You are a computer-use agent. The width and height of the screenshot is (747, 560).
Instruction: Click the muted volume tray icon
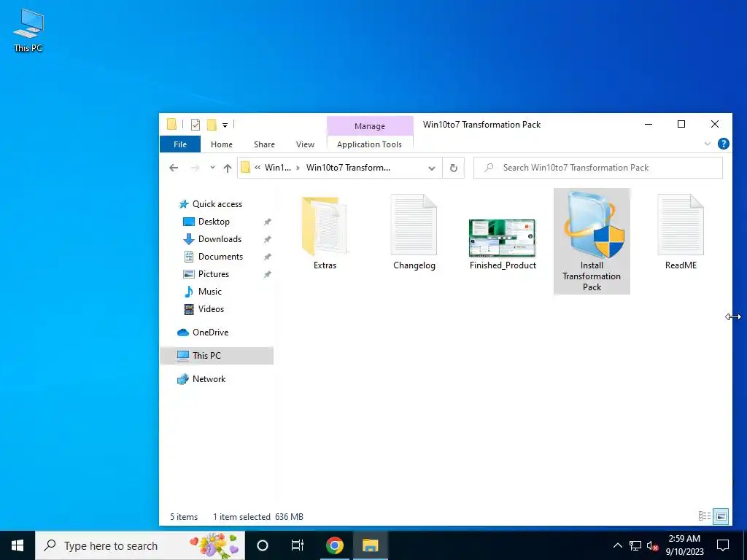(x=652, y=545)
